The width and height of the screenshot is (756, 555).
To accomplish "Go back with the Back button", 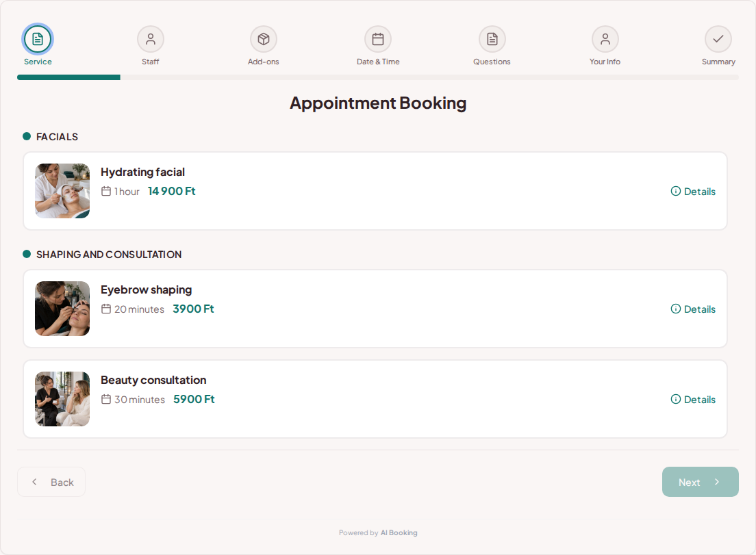I will tap(51, 482).
